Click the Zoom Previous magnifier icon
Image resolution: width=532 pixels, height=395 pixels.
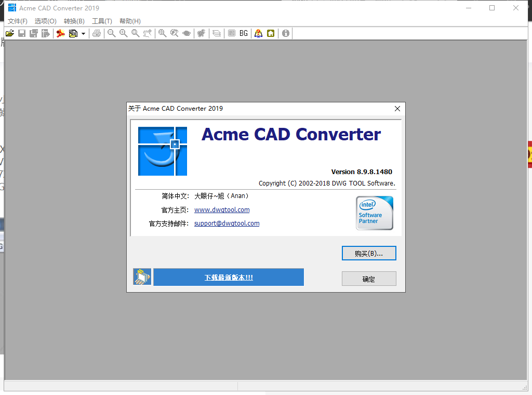click(175, 33)
